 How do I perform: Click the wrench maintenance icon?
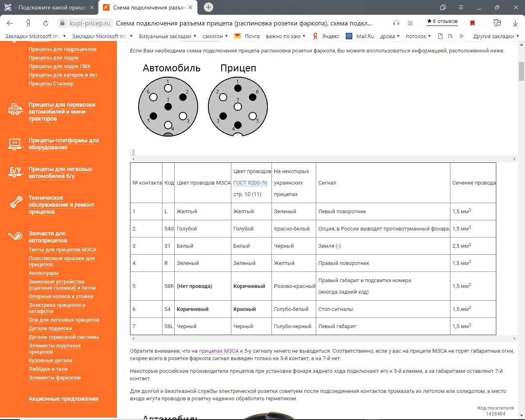click(16, 202)
